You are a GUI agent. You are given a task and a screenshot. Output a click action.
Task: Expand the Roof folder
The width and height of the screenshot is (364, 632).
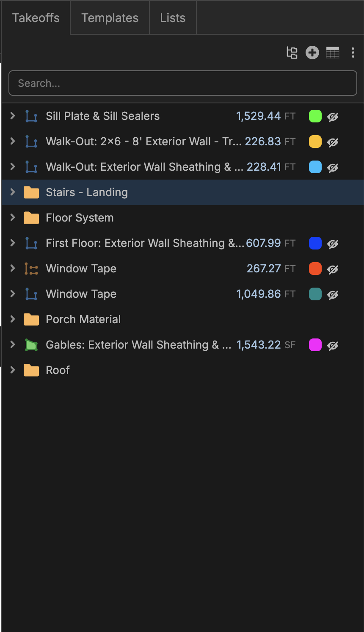pyautogui.click(x=13, y=370)
